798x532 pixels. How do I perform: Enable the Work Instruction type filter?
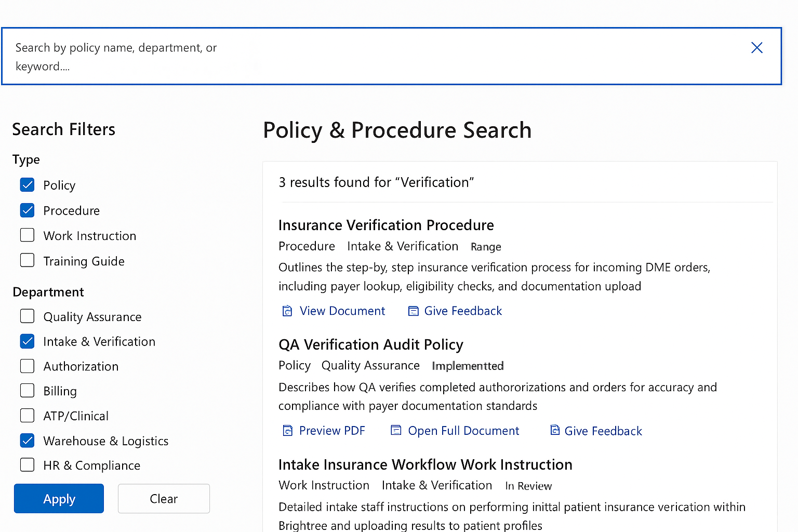(x=28, y=235)
